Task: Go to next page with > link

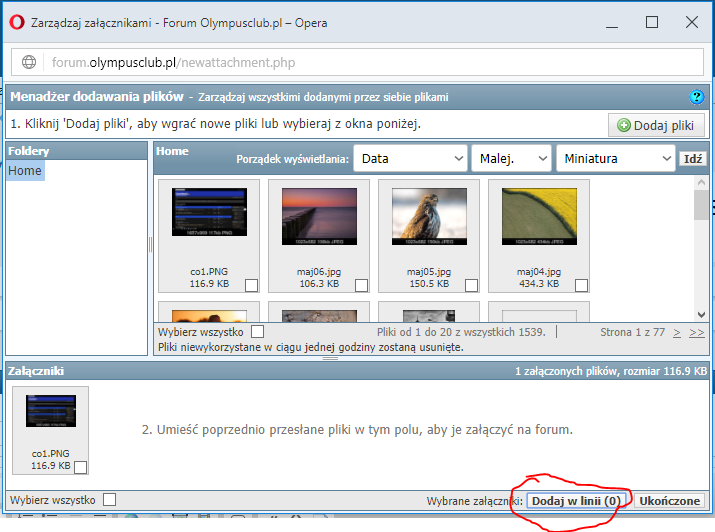Action: tap(677, 332)
